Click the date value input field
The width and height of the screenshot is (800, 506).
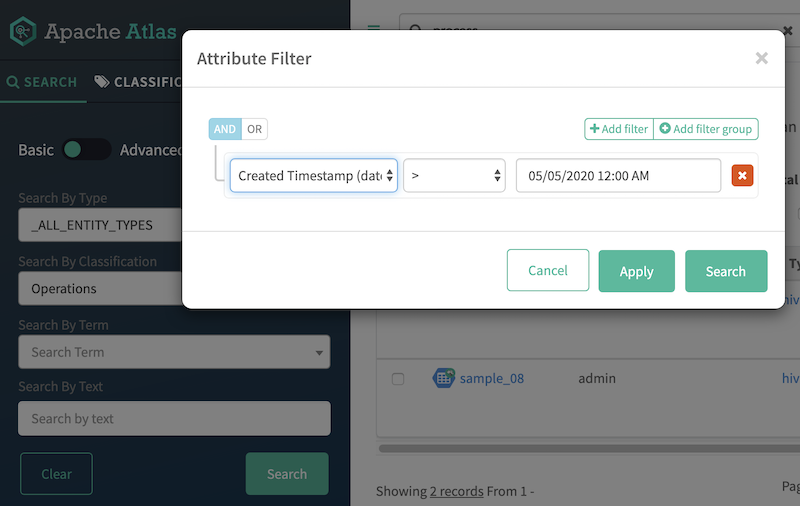(x=618, y=176)
